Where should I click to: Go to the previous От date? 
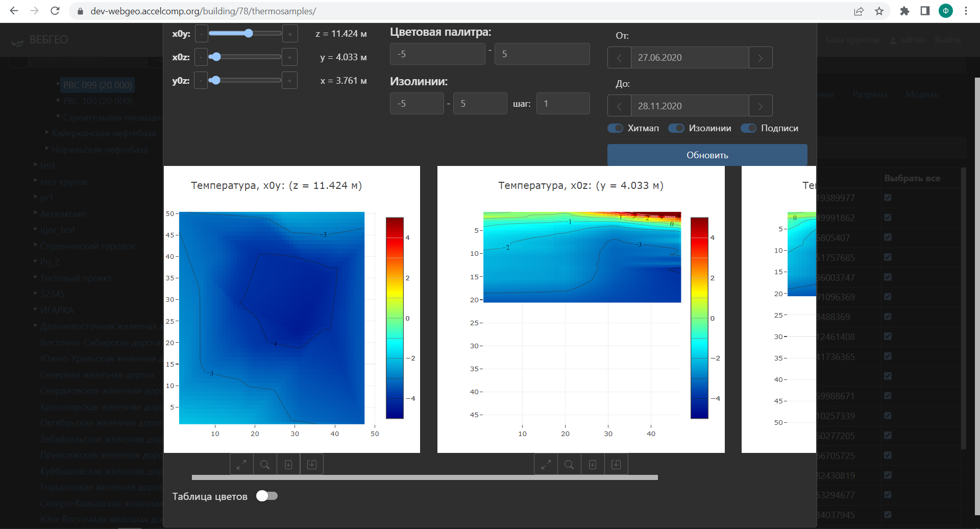pyautogui.click(x=619, y=58)
